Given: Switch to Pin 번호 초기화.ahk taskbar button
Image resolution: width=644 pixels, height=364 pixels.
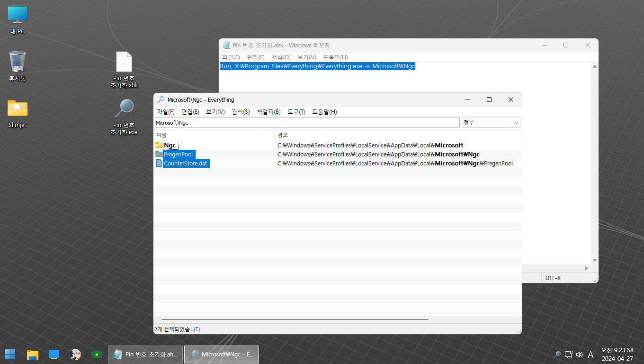Looking at the screenshot, I should click(x=145, y=354).
